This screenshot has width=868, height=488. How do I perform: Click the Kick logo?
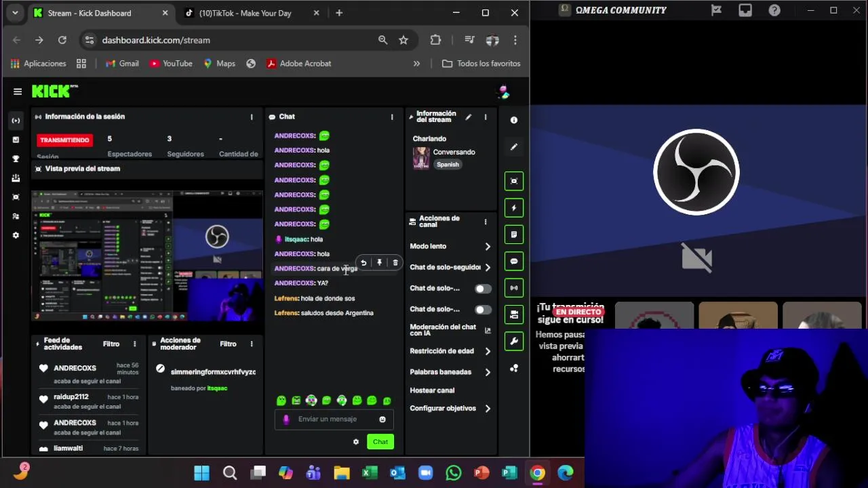pos(55,91)
